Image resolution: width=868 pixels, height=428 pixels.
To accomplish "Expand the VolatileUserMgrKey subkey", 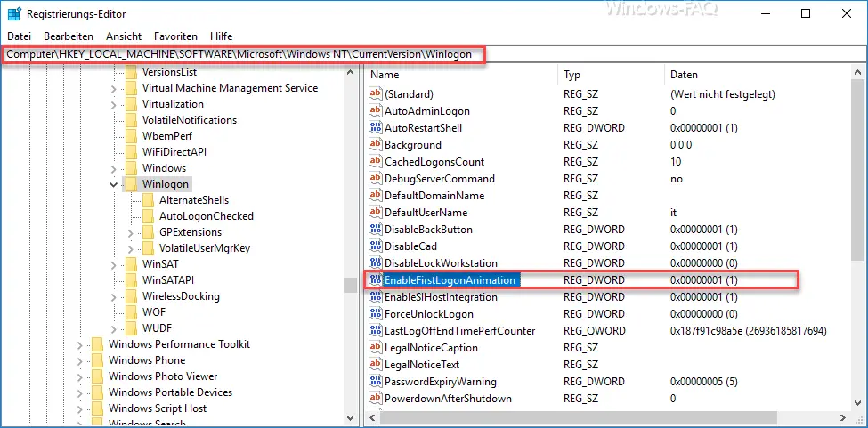I will [131, 248].
